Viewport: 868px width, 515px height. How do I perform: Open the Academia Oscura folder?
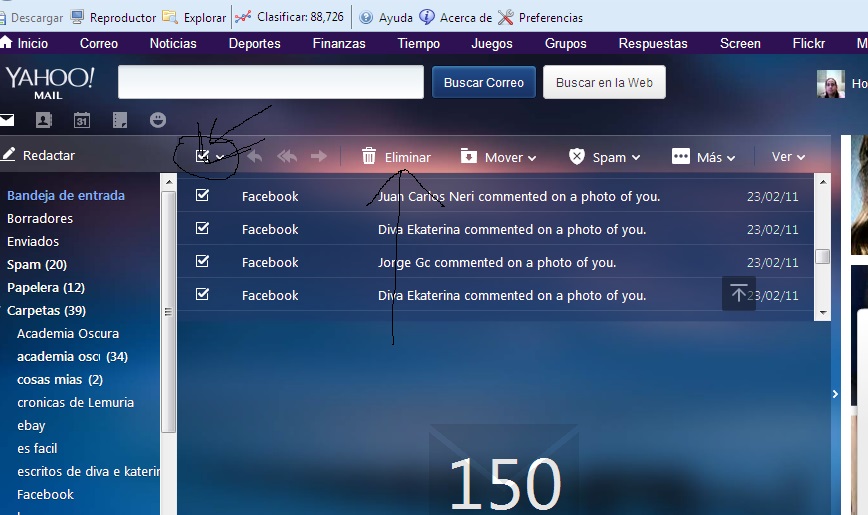tap(68, 334)
